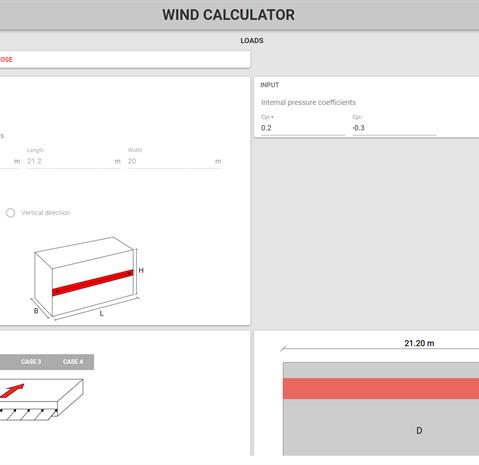Screen dimensions: 479x465
Task: Click the 21.20 m dimension label
Action: (419, 343)
